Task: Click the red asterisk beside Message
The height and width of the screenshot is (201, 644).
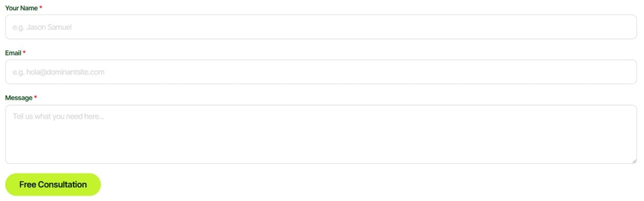Action: 35,97
